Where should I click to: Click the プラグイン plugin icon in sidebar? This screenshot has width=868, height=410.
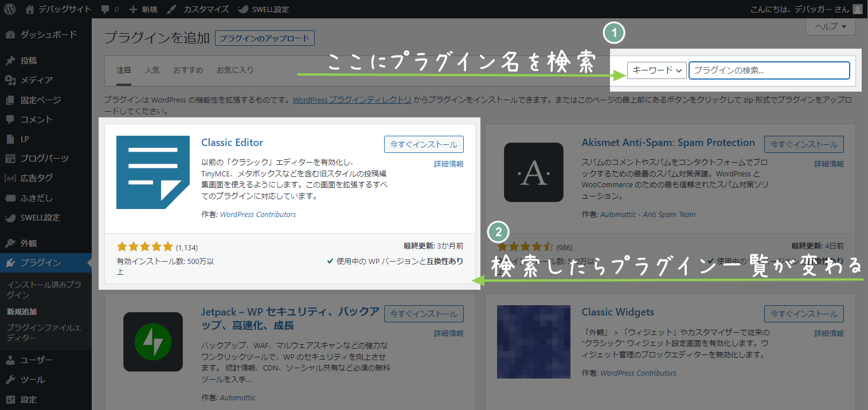[x=11, y=263]
